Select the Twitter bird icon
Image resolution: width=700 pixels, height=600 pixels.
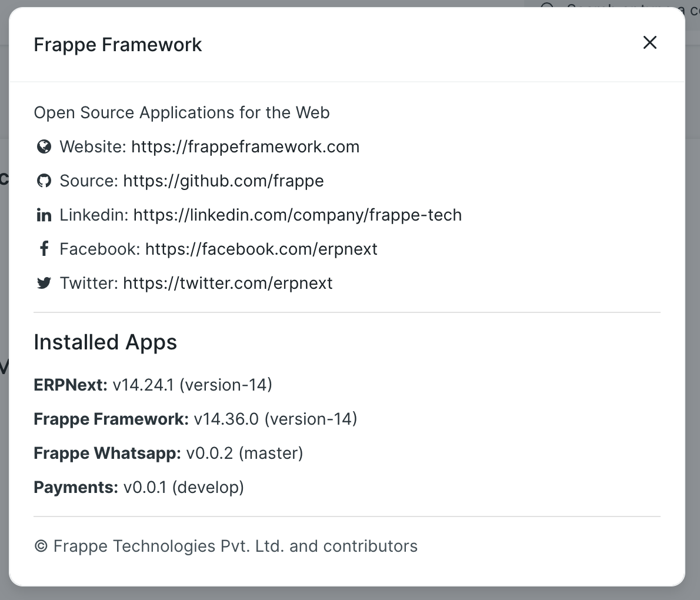click(x=44, y=282)
